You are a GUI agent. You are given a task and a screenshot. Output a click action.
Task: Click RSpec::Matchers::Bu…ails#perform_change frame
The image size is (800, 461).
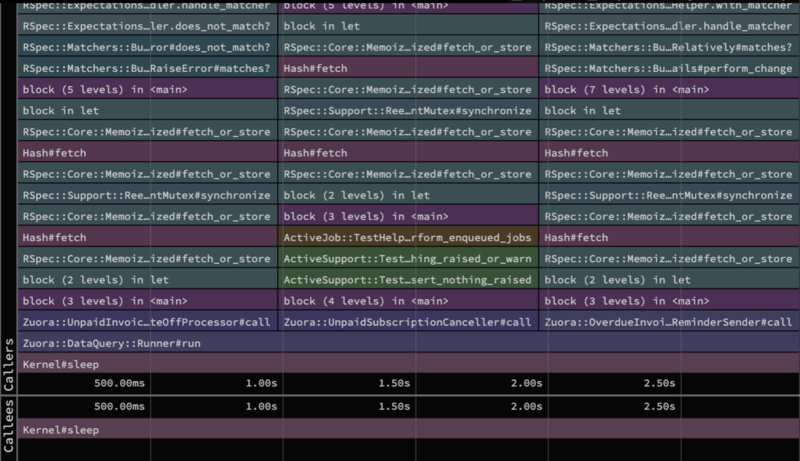click(669, 68)
